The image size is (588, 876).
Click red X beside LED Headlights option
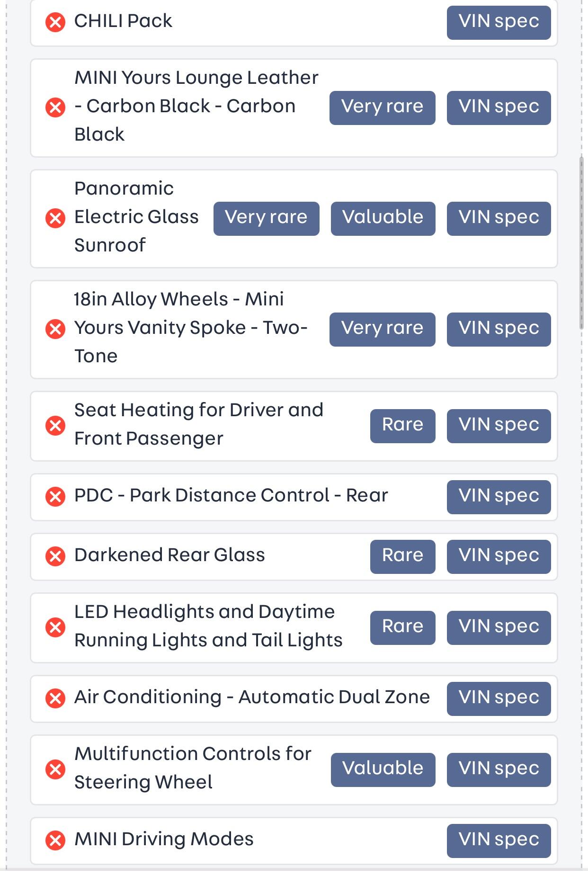pos(55,627)
